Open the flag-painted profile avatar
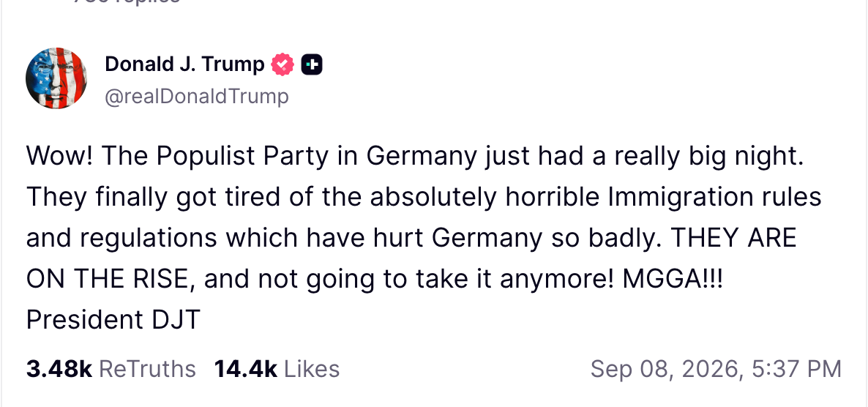This screenshot has height=407, width=868. coord(56,78)
